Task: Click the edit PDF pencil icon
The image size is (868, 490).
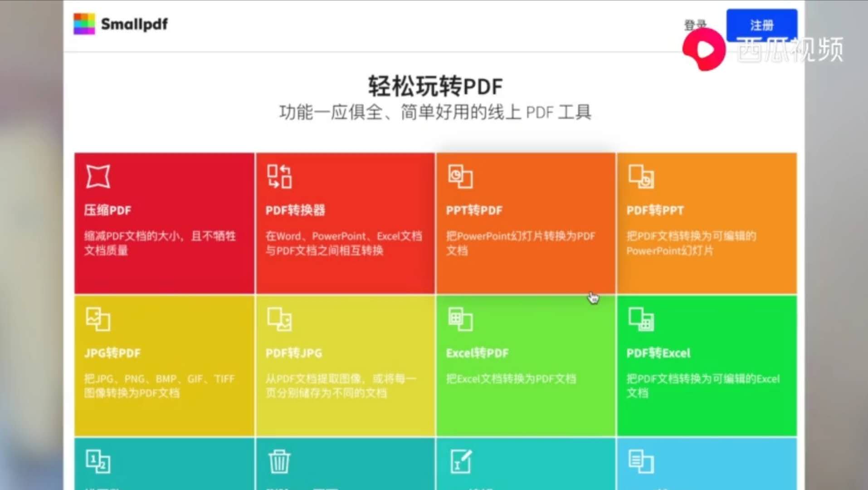Action: [x=461, y=461]
